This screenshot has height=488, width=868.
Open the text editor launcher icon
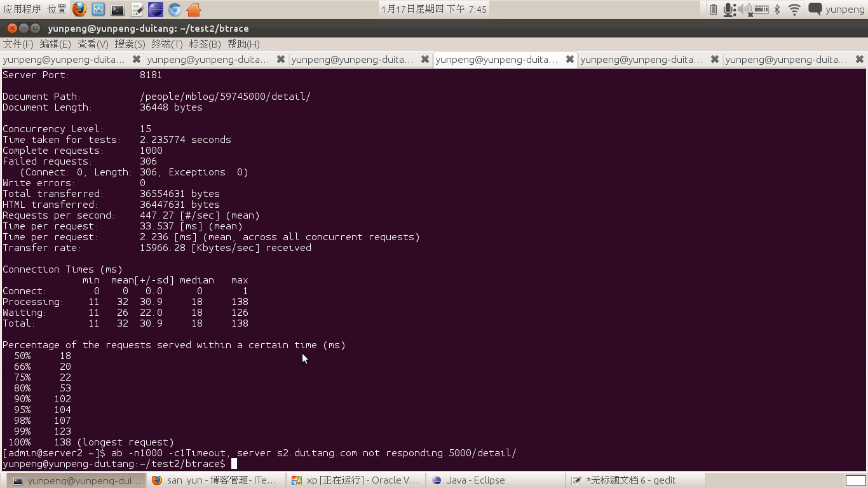pyautogui.click(x=137, y=10)
